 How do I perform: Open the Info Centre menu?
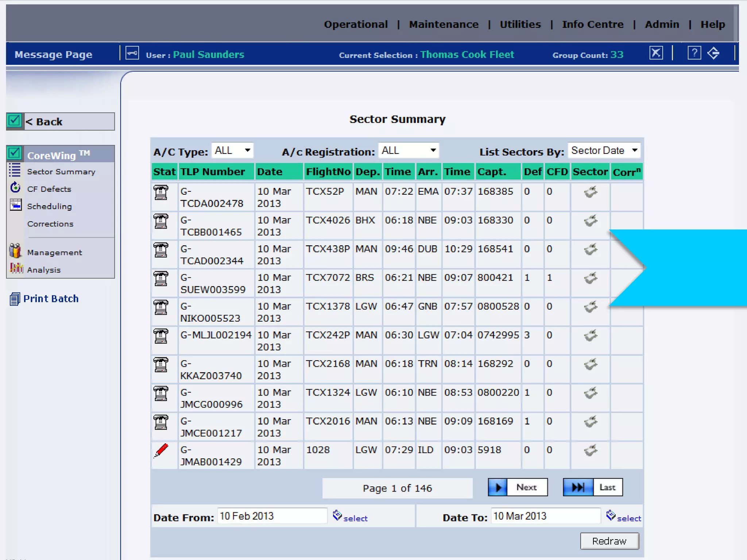pos(593,24)
